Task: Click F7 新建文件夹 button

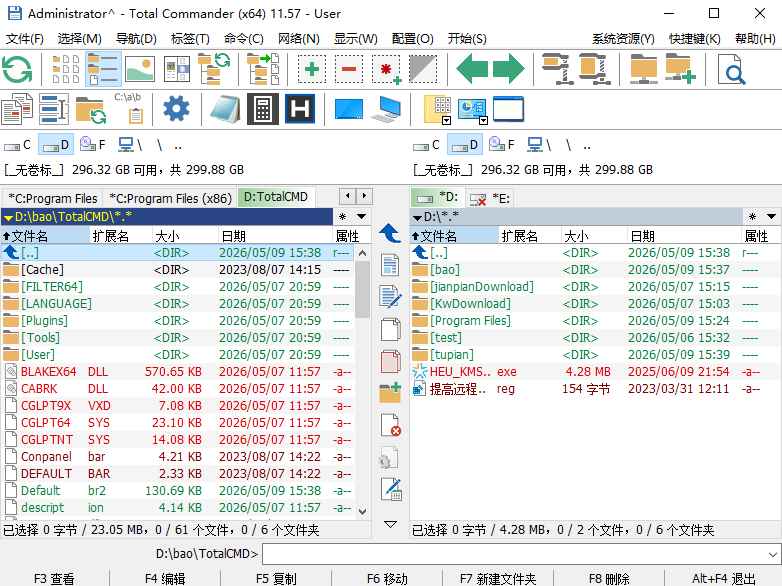Action: click(498, 579)
